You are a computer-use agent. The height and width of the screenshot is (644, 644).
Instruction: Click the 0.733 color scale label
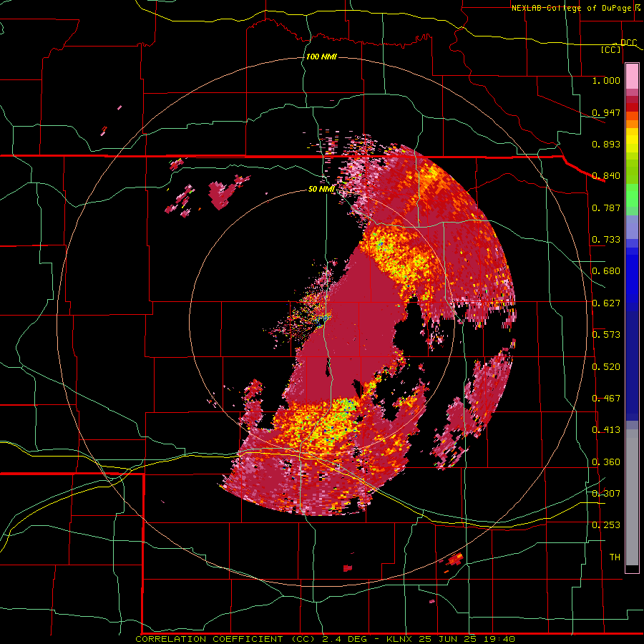pos(606,240)
